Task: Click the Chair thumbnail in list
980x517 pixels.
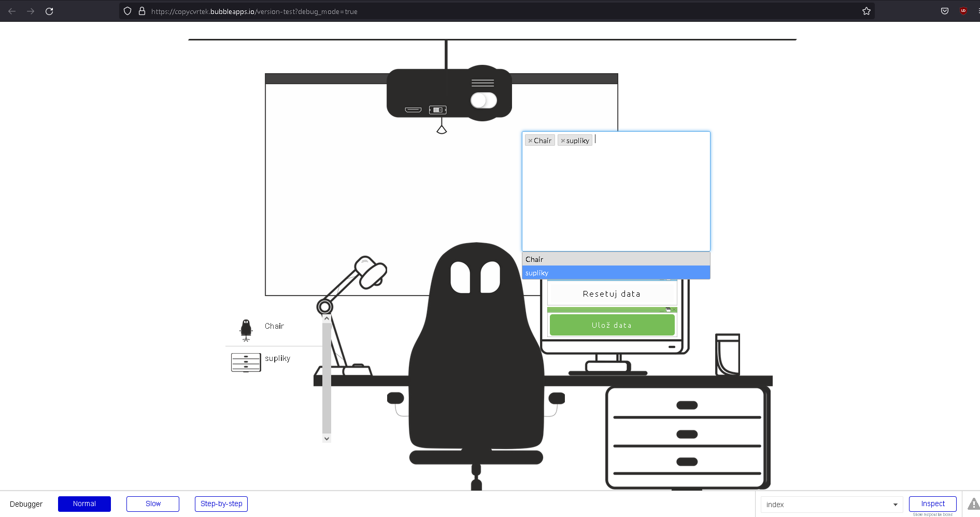Action: click(246, 330)
